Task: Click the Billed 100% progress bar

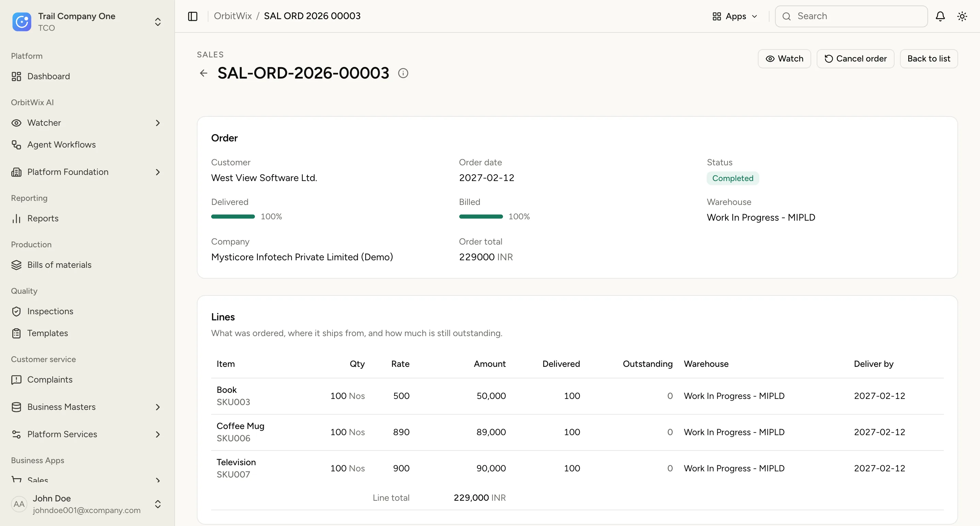Action: point(481,217)
